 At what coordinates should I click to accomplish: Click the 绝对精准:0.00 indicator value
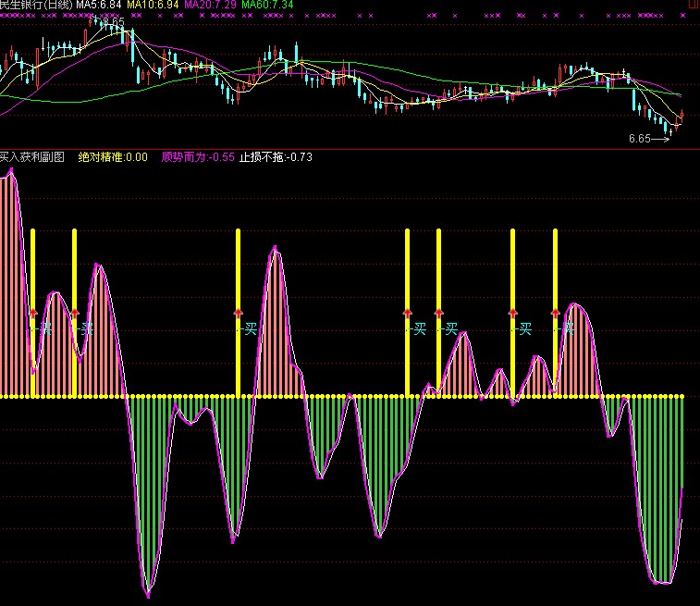113,157
